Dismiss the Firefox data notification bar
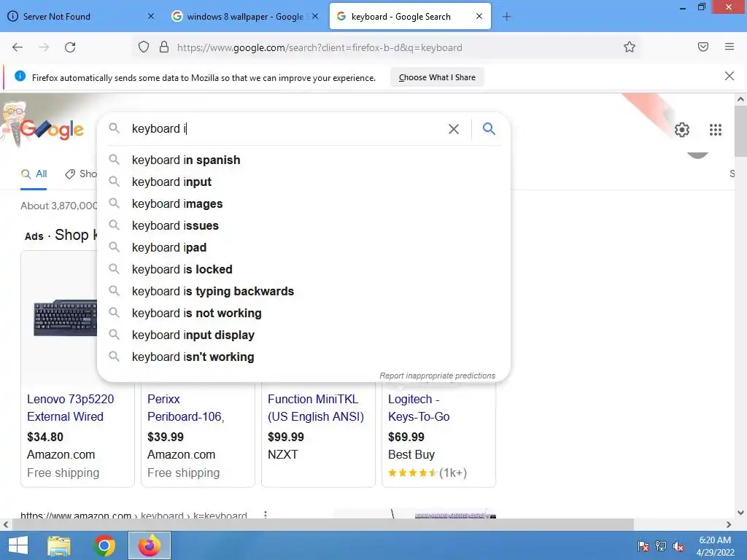 tap(729, 76)
